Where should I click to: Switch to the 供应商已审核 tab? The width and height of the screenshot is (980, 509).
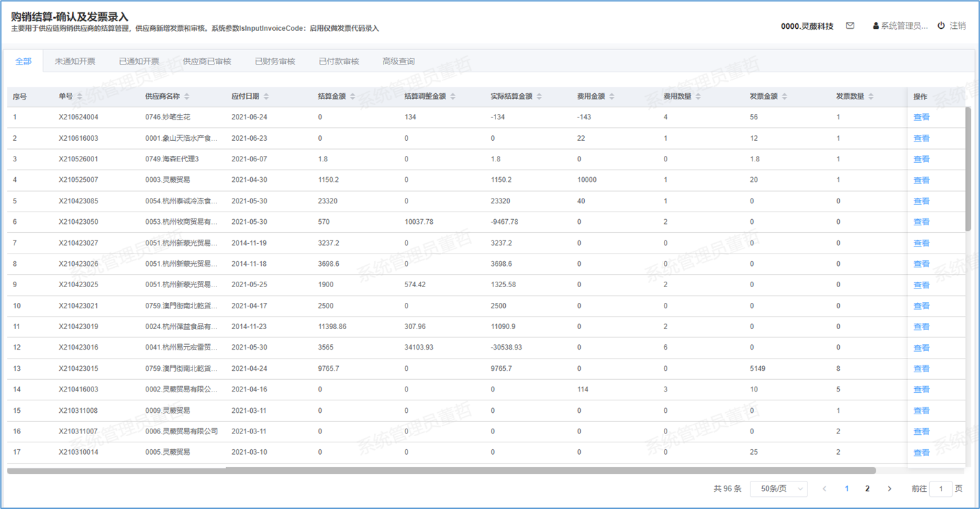tap(207, 61)
